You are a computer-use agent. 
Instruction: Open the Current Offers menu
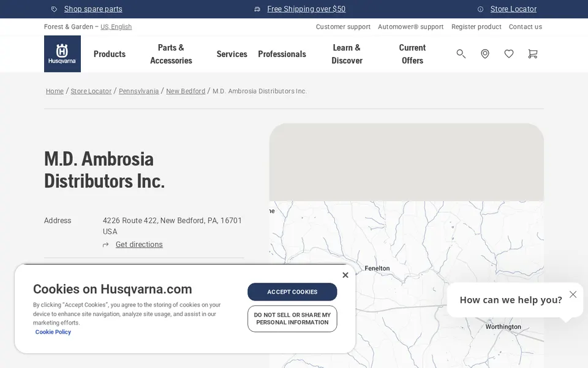coord(412,54)
